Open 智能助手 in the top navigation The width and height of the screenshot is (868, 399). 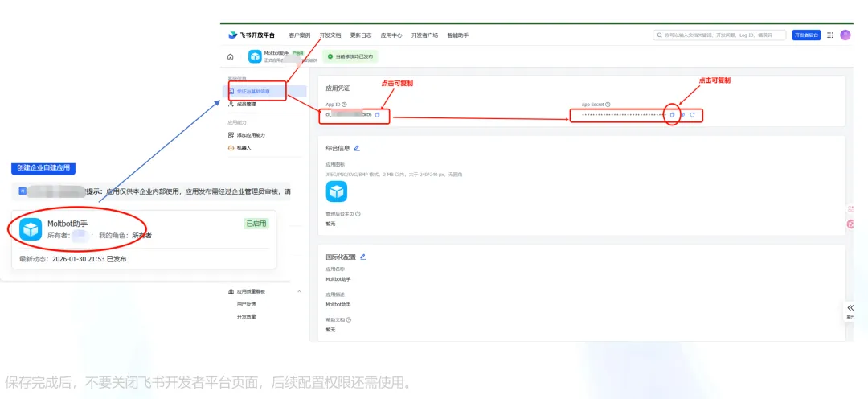(458, 35)
